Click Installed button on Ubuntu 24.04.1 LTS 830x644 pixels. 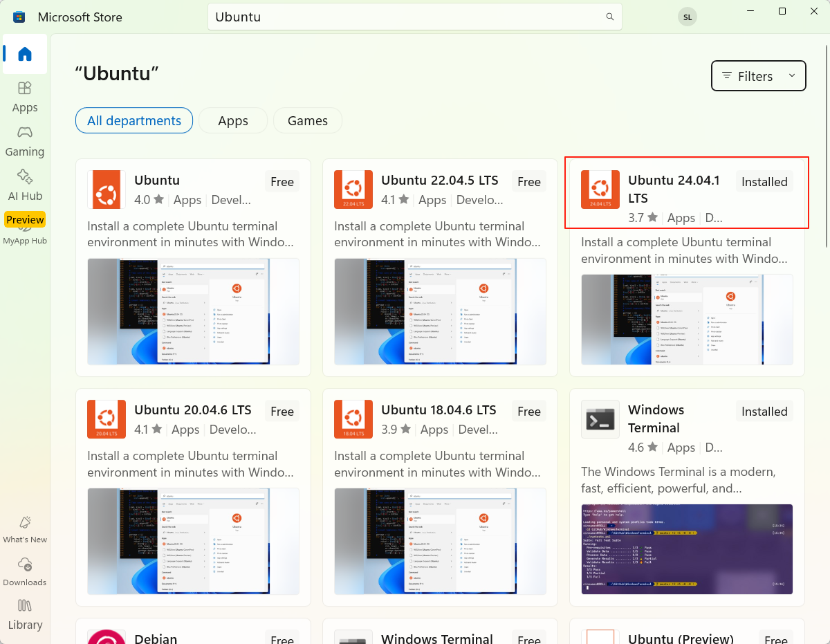[x=764, y=182]
